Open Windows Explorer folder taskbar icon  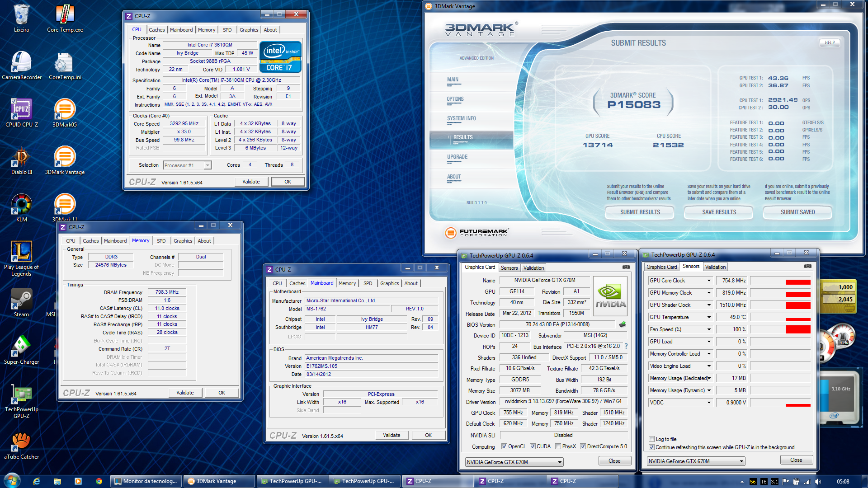(x=57, y=481)
